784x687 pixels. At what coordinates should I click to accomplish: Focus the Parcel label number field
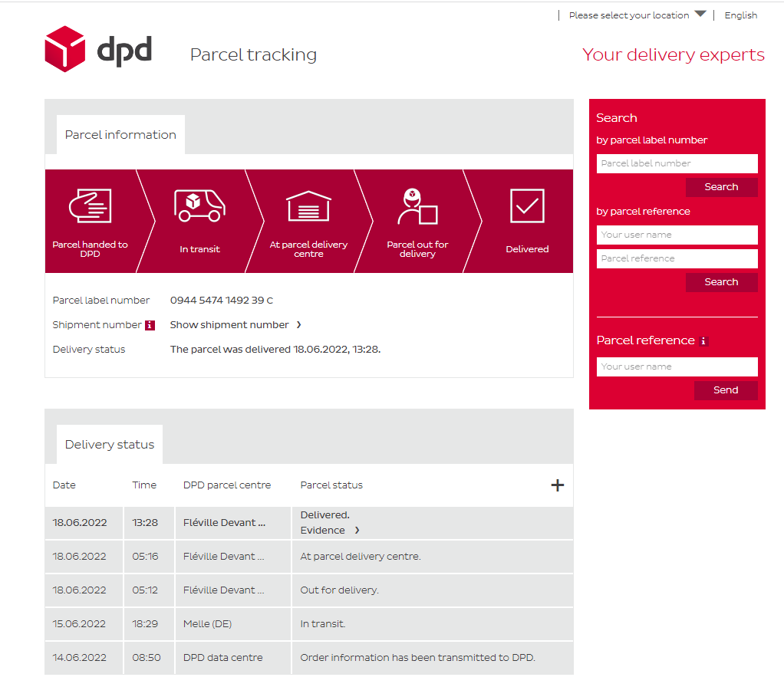tap(677, 163)
